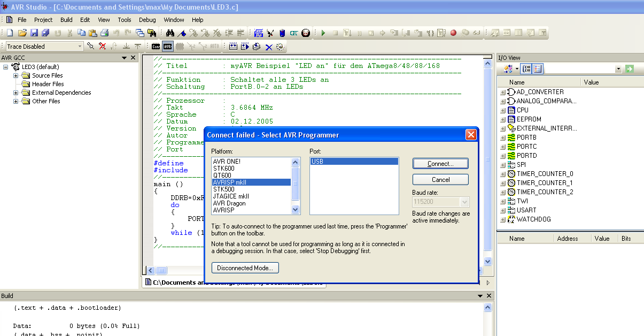Select STK600 in the Platform list

(x=251, y=169)
